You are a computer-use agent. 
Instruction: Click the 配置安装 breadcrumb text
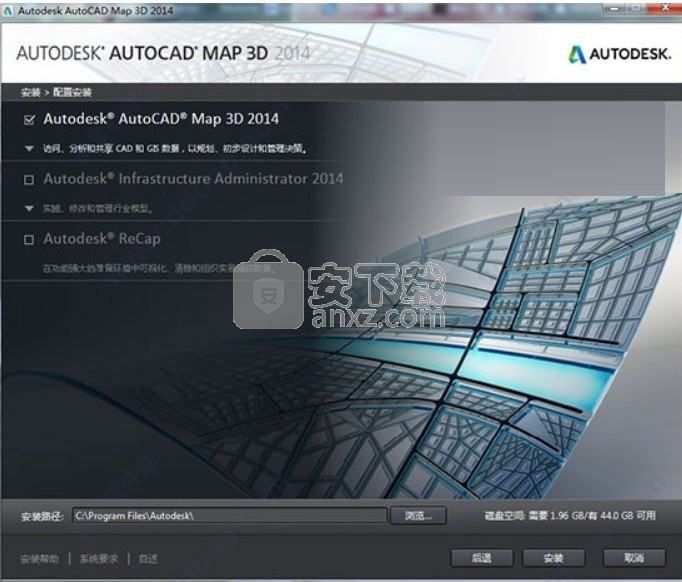(72, 93)
